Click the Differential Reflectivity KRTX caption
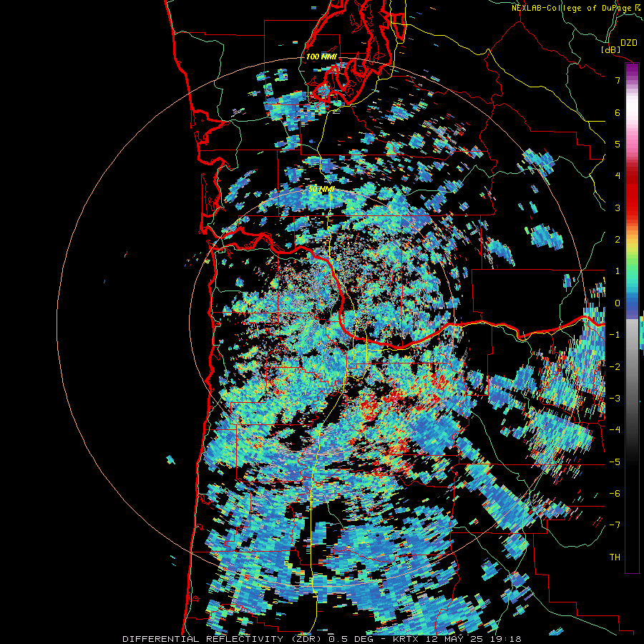 [322, 639]
